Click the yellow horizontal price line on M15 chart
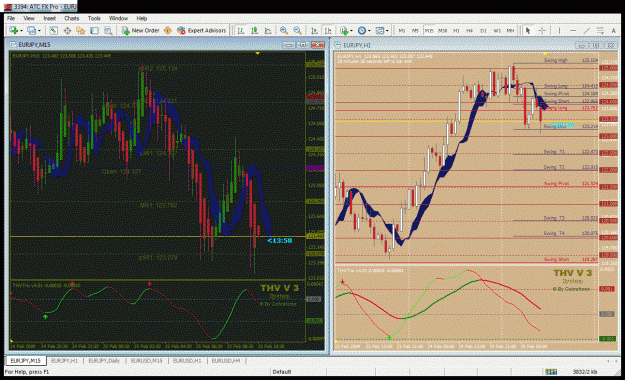 click(x=157, y=236)
